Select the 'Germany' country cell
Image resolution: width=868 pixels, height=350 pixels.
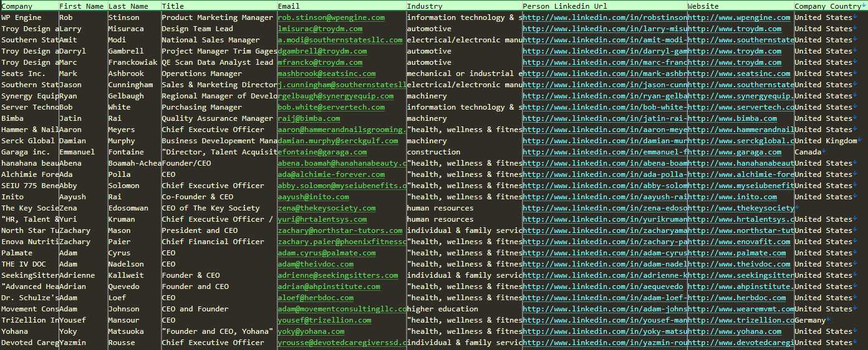[x=810, y=320]
